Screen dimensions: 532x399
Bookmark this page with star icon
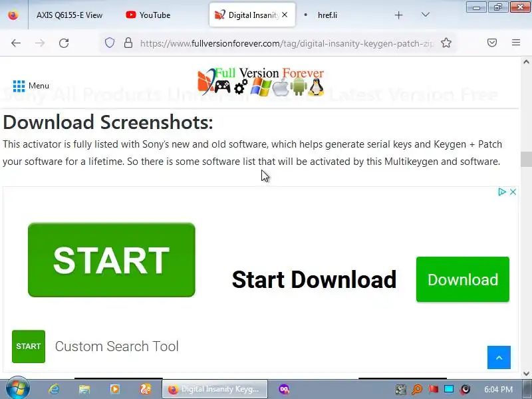pos(446,43)
